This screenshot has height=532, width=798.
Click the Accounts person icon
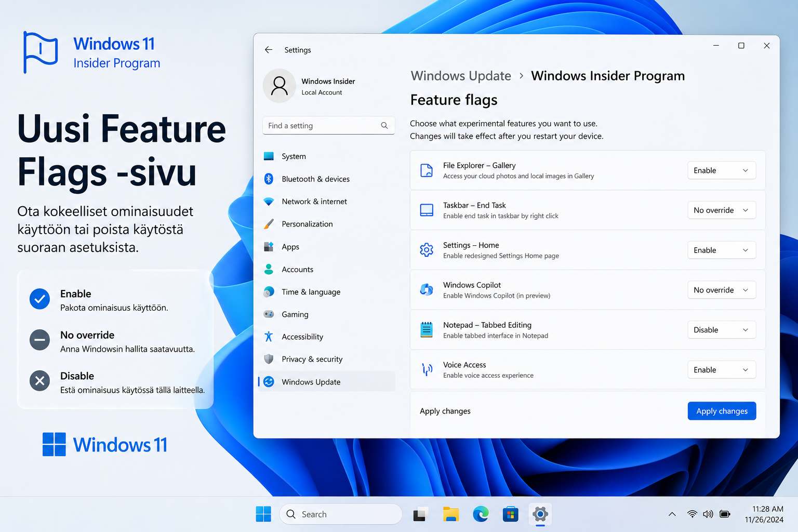[x=269, y=269]
